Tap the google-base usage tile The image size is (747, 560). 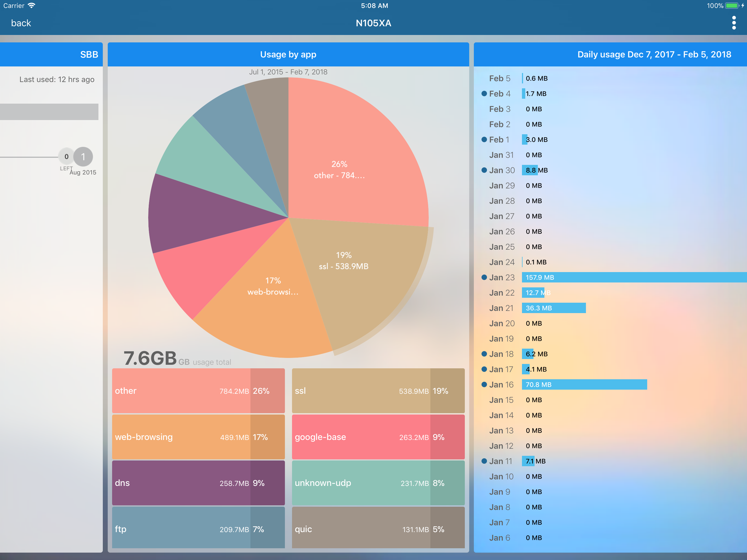tap(378, 437)
